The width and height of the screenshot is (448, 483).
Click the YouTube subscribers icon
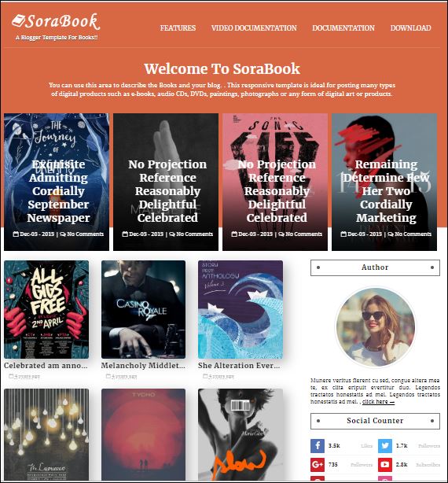(x=385, y=465)
